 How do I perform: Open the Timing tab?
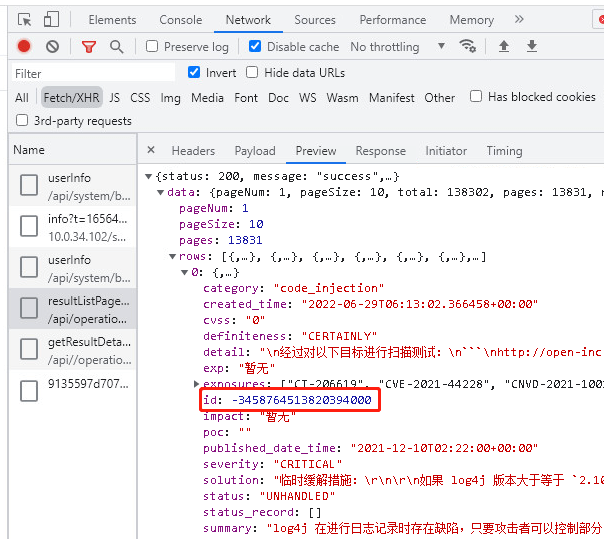(x=504, y=151)
